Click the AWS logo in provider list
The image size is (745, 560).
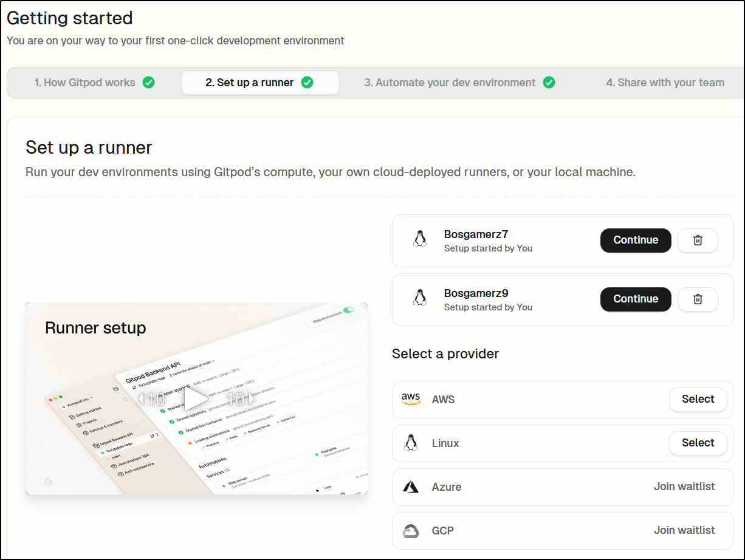point(411,399)
